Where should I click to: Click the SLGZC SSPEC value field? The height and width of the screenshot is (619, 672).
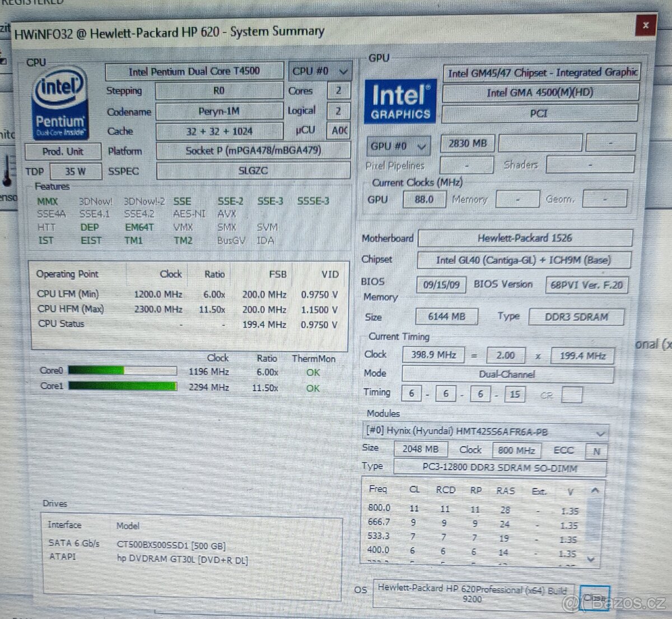click(x=253, y=171)
